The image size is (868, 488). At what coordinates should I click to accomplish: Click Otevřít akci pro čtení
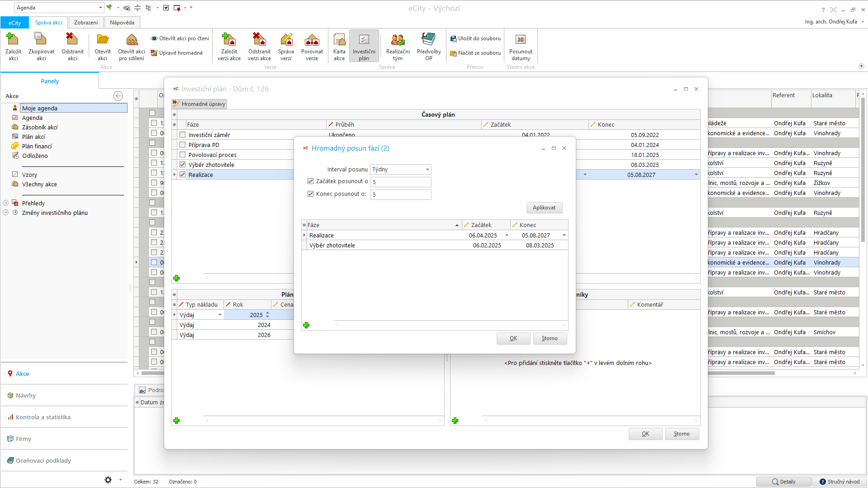pyautogui.click(x=180, y=38)
